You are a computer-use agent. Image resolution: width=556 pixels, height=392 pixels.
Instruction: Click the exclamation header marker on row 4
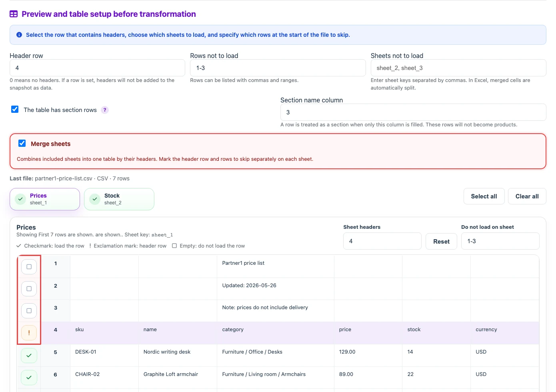(29, 333)
